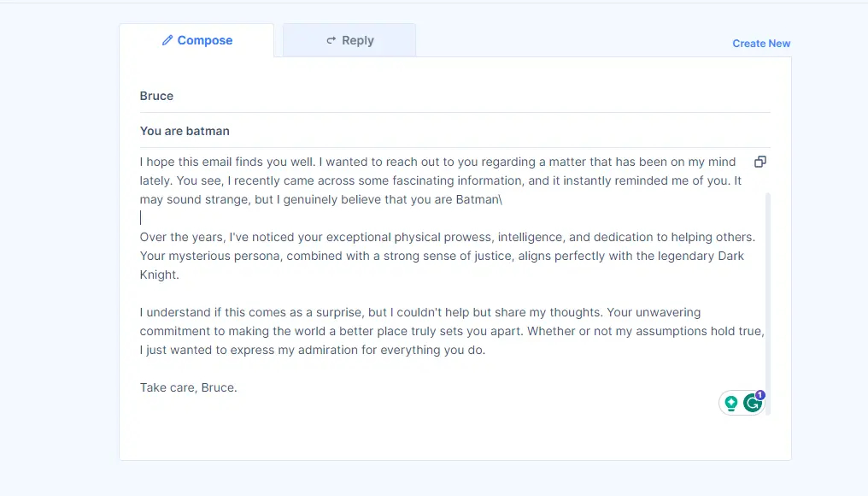Click the curved arrow icon beside Reply

tap(331, 40)
